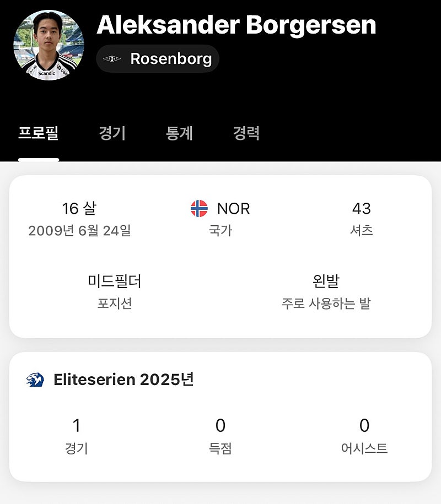Click the 경기 appearances count
Screen dimensions: 441x504
coord(77,426)
